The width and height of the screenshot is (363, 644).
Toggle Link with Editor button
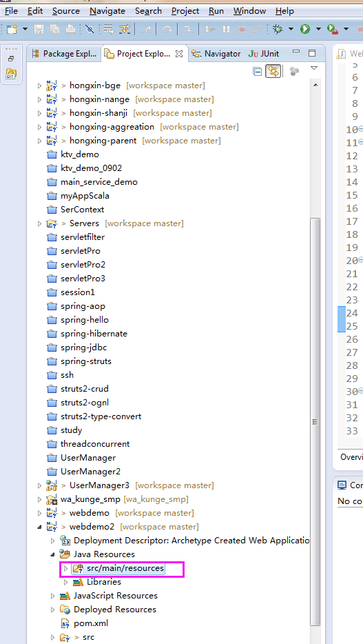tap(273, 72)
